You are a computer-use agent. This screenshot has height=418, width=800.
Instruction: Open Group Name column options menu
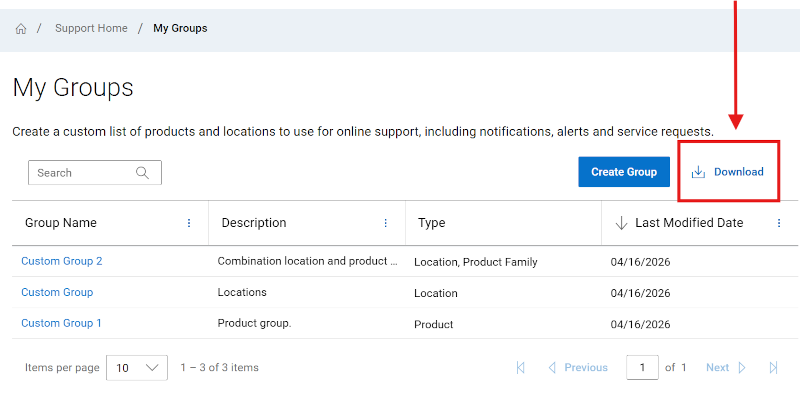pos(189,223)
